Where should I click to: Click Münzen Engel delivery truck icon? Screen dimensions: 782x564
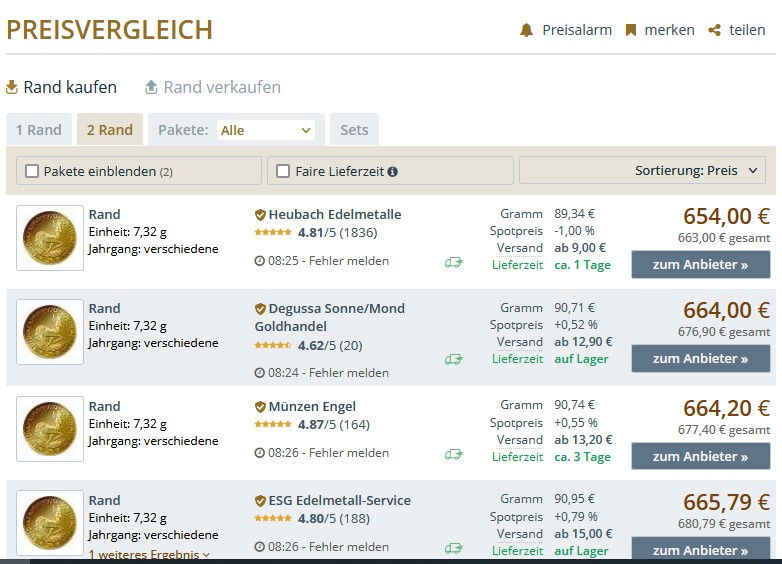[454, 455]
